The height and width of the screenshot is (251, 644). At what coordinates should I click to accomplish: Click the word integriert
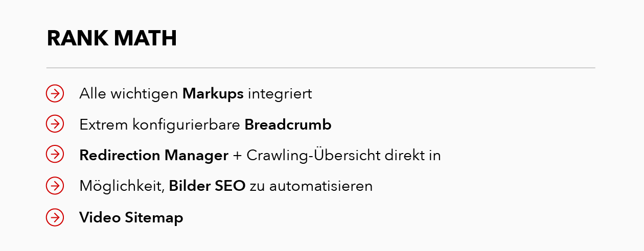point(280,94)
